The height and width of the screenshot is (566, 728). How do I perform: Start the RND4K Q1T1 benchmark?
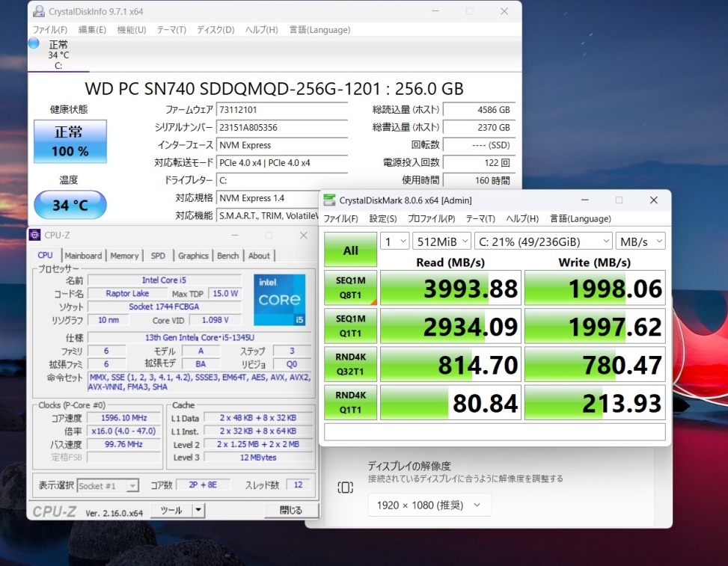(351, 402)
